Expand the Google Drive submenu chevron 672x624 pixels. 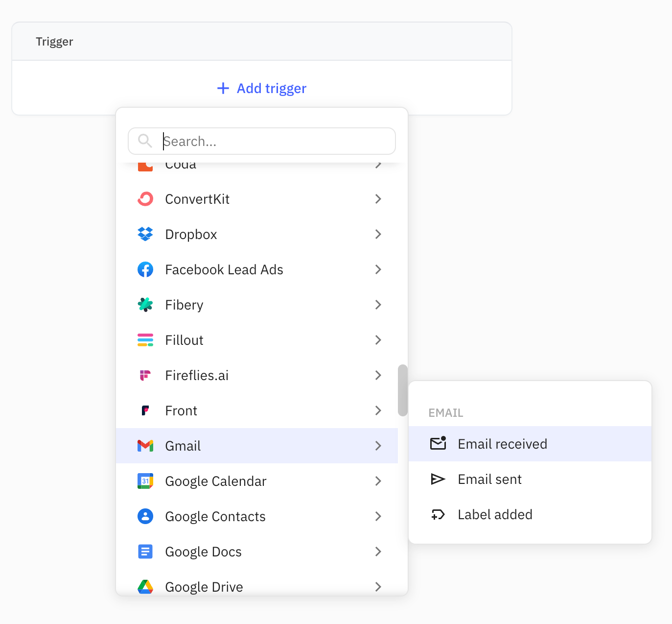pyautogui.click(x=378, y=587)
